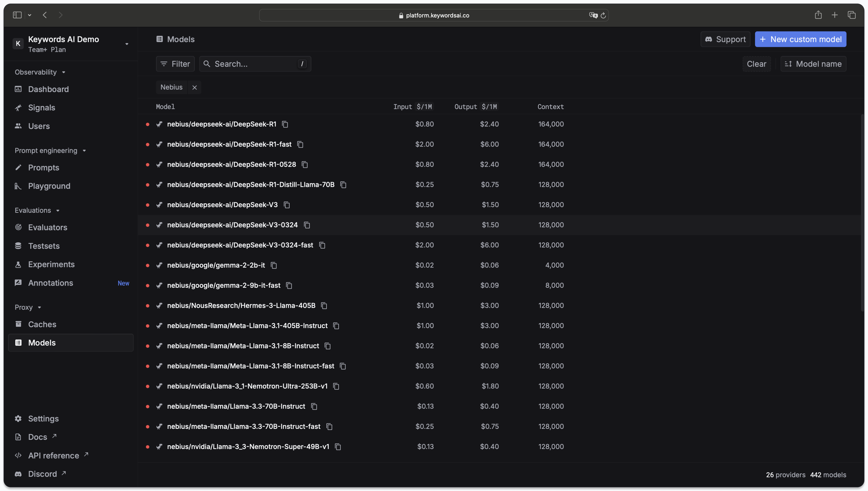Copy the Llama-3.3-70B-Instruct-fast name
The width and height of the screenshot is (868, 491).
click(329, 427)
